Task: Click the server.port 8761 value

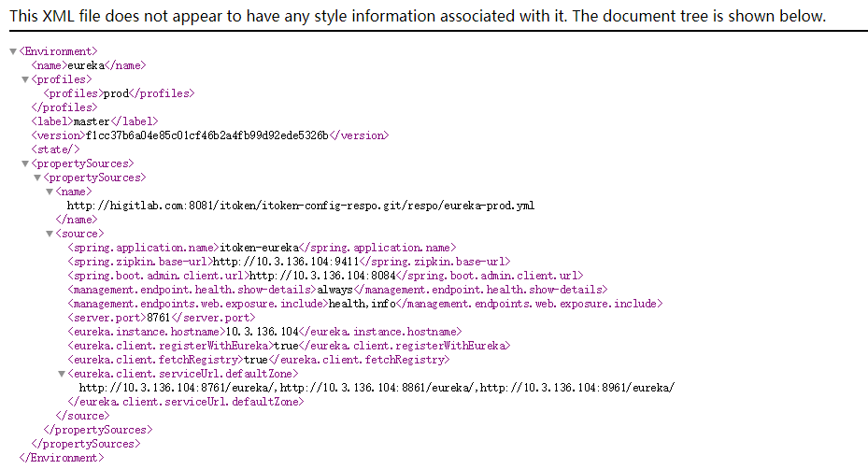Action: [x=159, y=318]
